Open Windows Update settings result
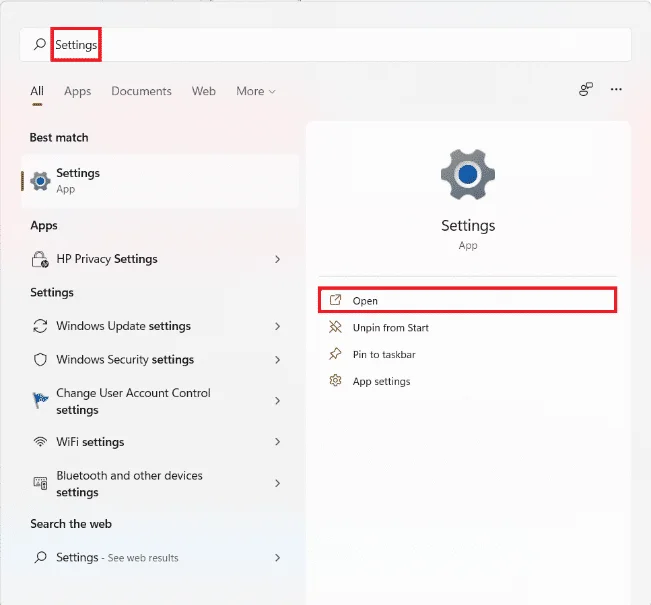 (158, 326)
